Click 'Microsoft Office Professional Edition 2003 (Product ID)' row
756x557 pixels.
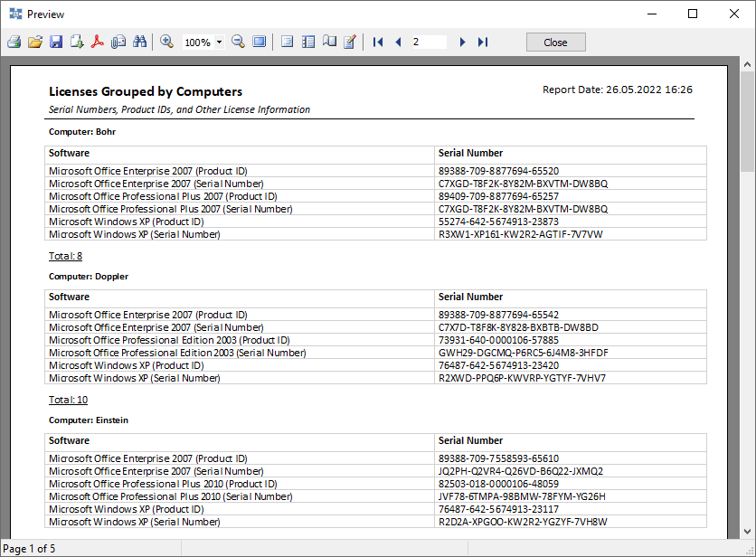[x=169, y=341]
